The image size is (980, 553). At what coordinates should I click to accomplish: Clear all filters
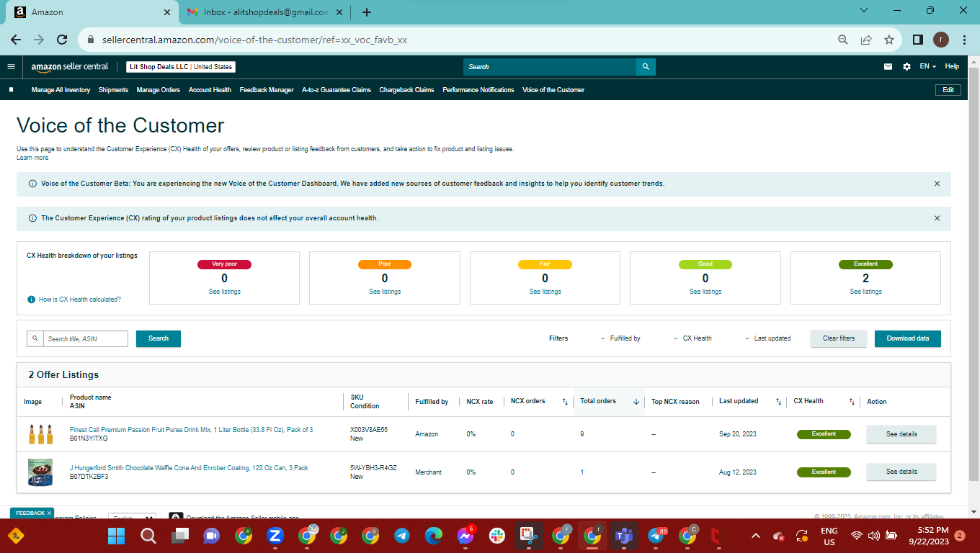839,338
